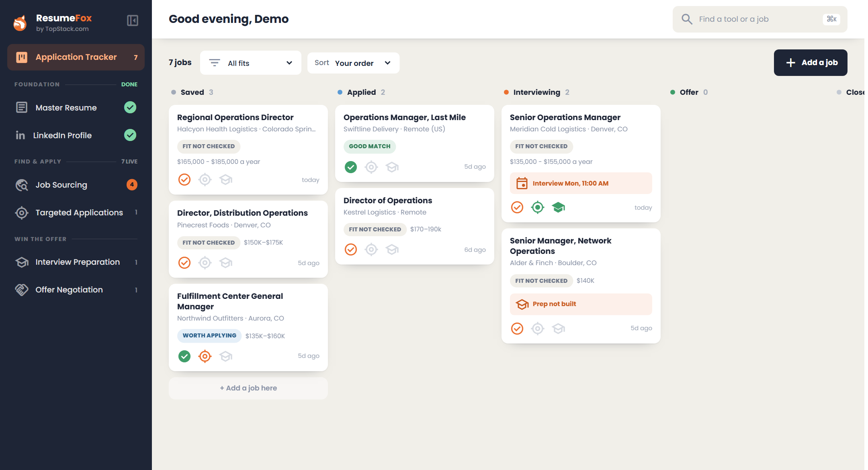Viewport: 868px width, 470px height.
Task: Toggle green check on Fulfillment Center General Manager card
Action: pyautogui.click(x=184, y=356)
